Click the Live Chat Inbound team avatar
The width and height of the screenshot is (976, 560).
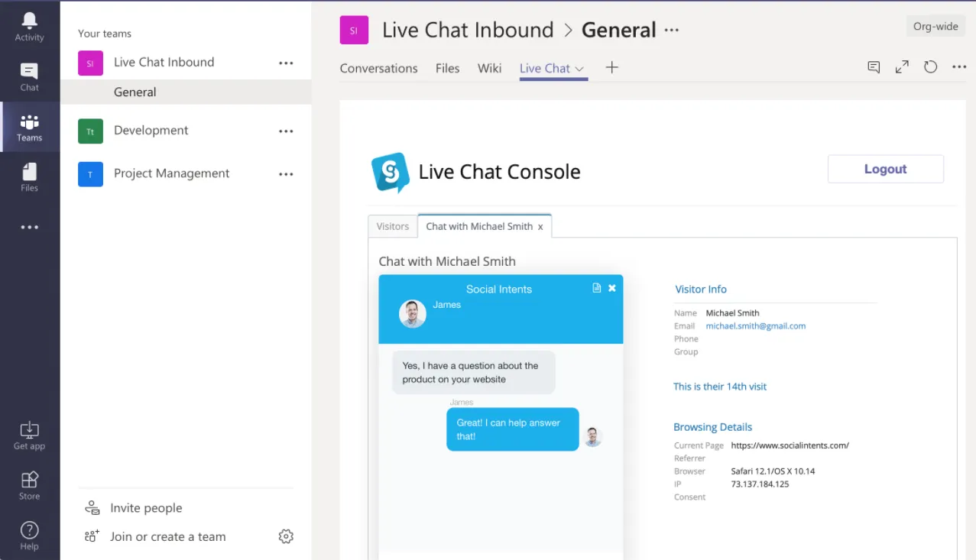pyautogui.click(x=90, y=63)
